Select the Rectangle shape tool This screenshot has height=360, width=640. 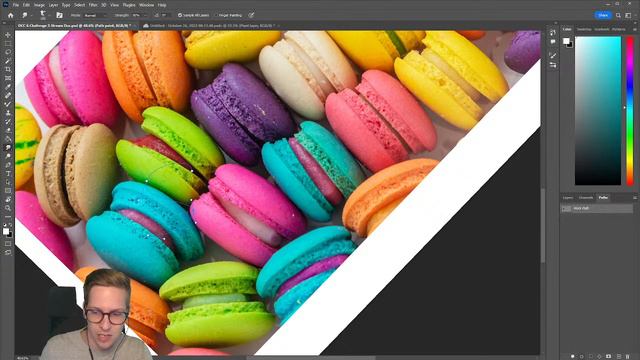click(8, 191)
